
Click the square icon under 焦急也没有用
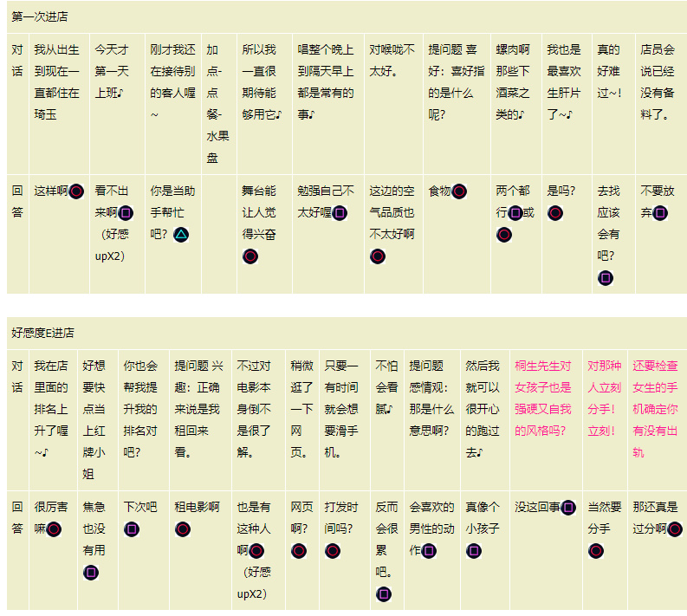point(91,573)
